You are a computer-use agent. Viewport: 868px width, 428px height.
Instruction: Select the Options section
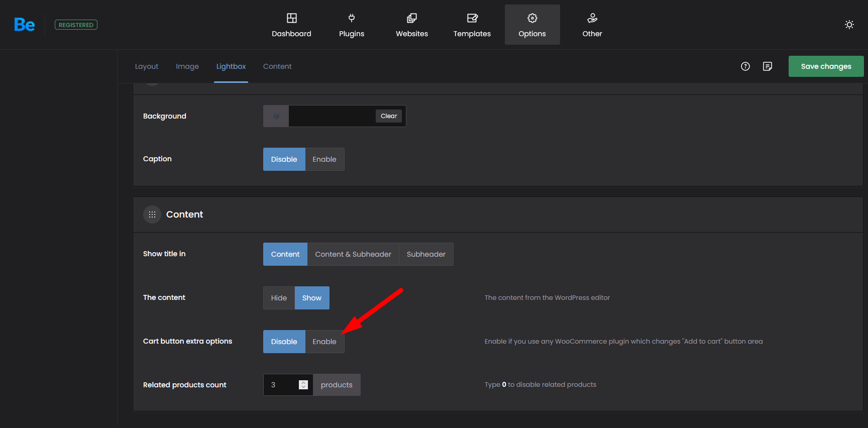(x=532, y=25)
